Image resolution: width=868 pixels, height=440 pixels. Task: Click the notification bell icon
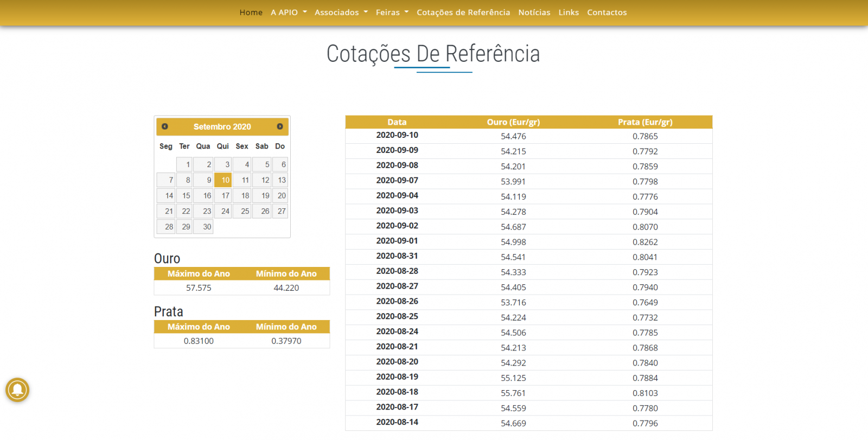pos(17,390)
